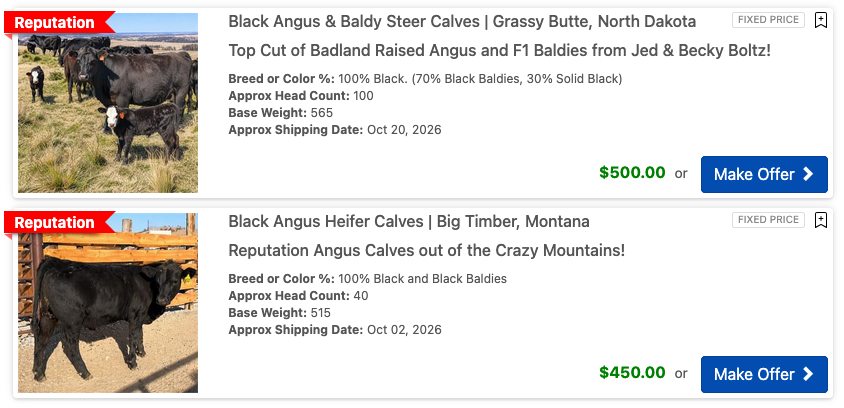Click the Fixed Price badge on the heifer listing

(768, 220)
